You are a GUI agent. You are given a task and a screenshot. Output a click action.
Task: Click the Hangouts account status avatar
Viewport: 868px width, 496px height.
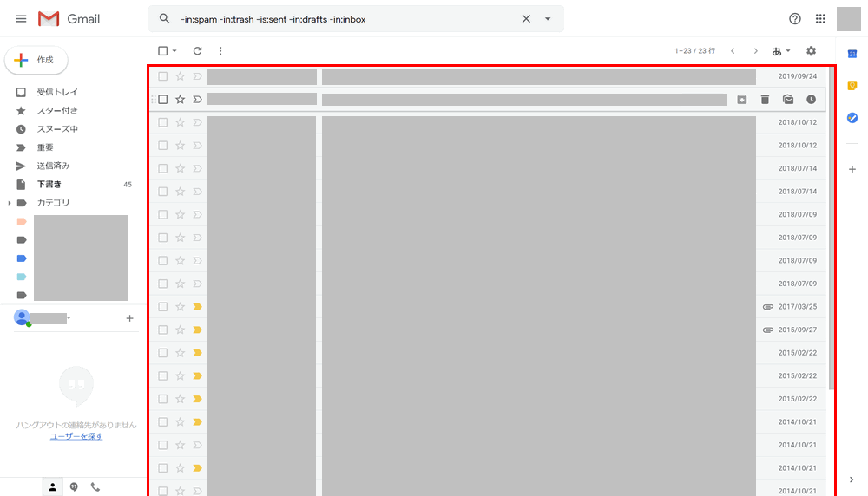click(22, 318)
